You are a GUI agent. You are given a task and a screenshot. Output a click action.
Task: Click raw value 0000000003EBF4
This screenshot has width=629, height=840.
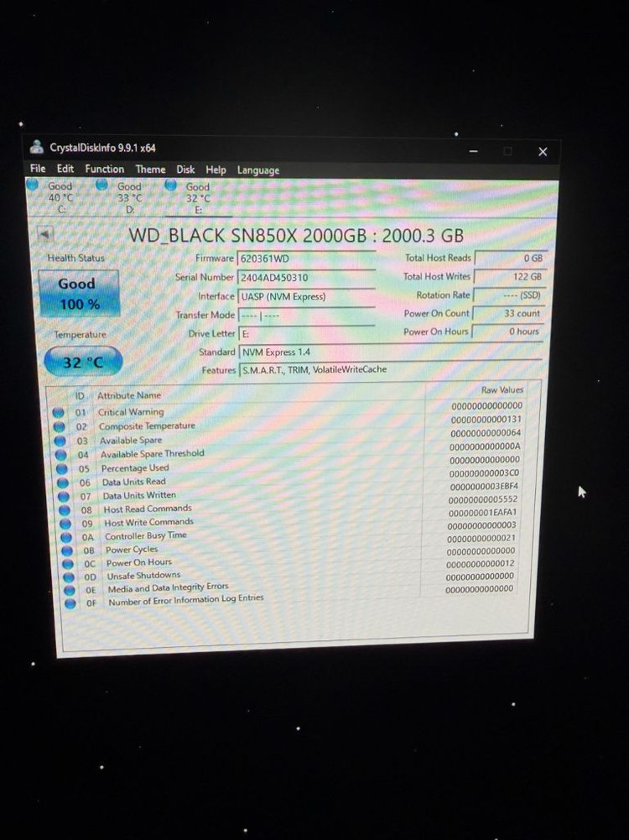click(x=484, y=487)
